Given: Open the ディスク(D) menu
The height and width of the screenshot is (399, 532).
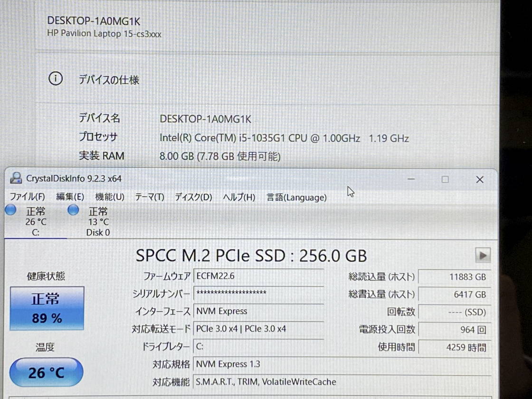Looking at the screenshot, I should click(193, 197).
